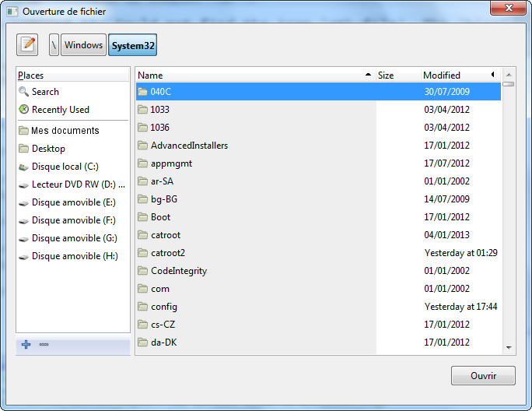Click the file list scrollbar down arrow

coord(509,348)
